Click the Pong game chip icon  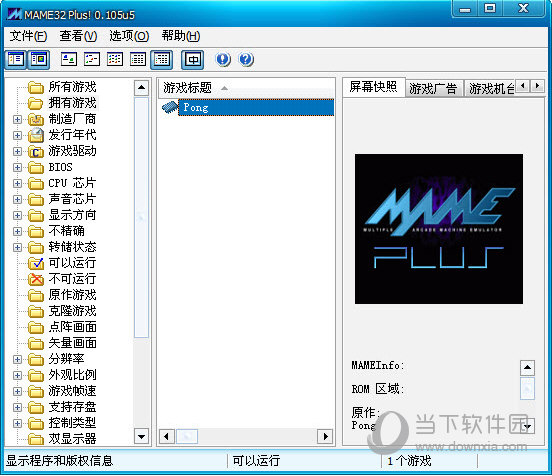[x=170, y=107]
